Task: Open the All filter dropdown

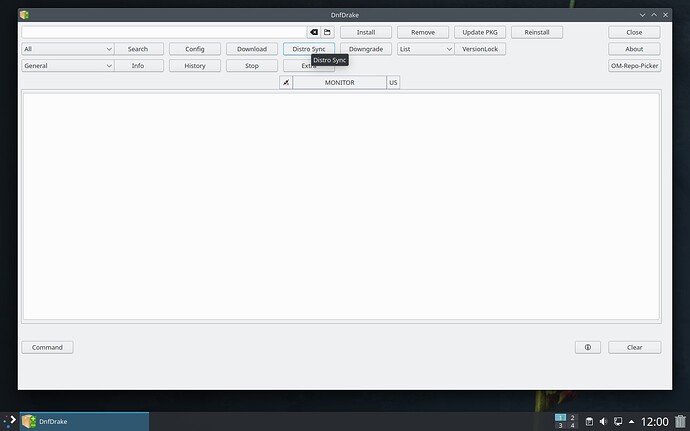Action: click(68, 49)
